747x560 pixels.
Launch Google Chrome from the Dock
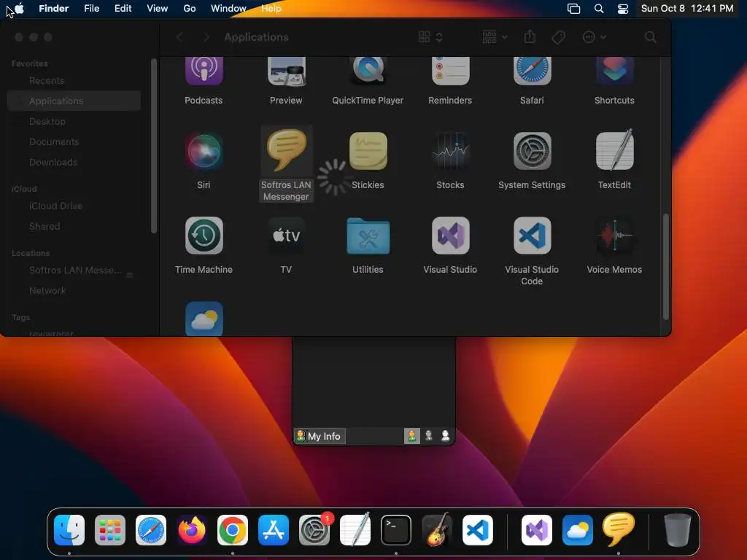click(x=233, y=530)
